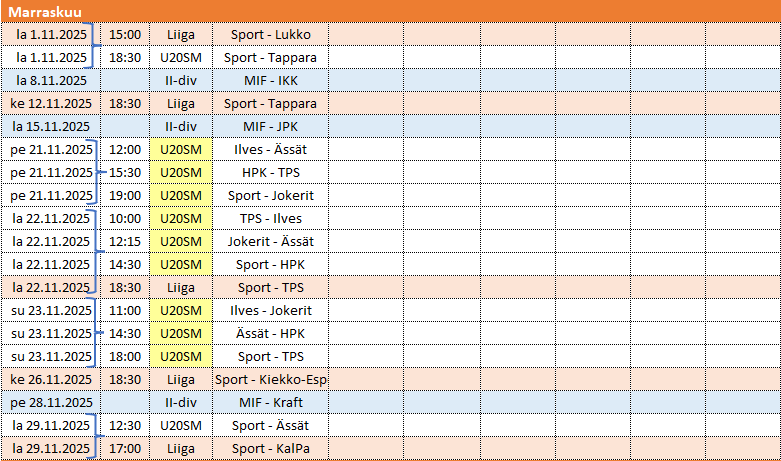Click yellow U20SM cell for Ilves - Ässät
Screen dimensions: 781x461
point(181,149)
